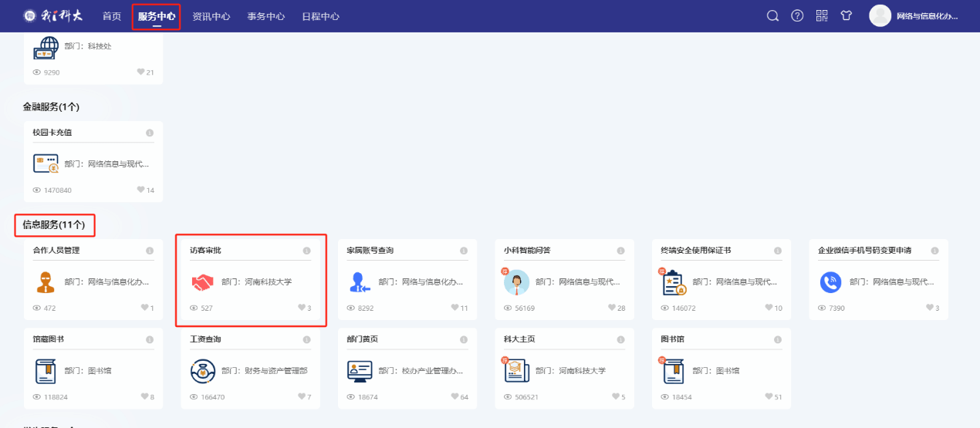Open the 馆藏图书 service title link
This screenshot has height=428, width=980.
click(49, 339)
